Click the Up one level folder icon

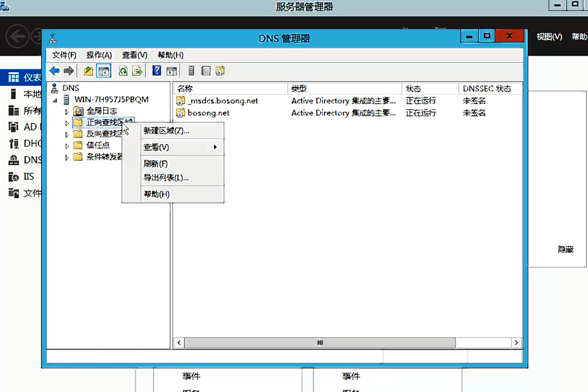[89, 71]
